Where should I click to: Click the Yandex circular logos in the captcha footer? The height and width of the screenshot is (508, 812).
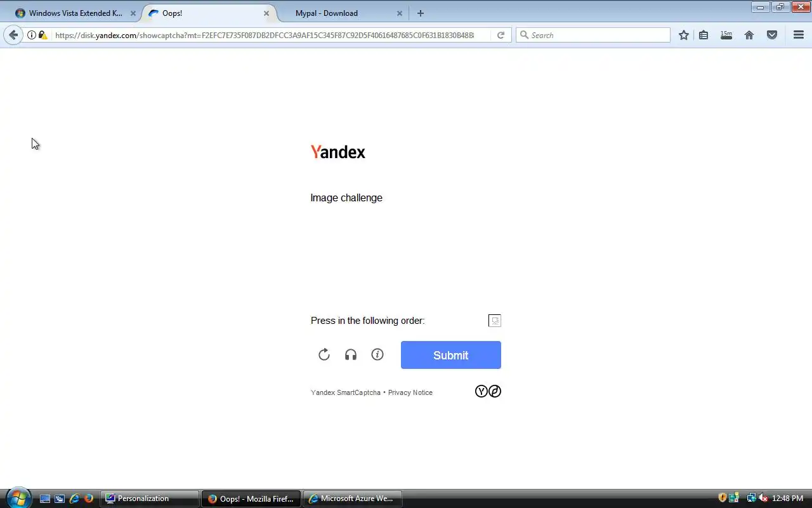[x=488, y=391]
